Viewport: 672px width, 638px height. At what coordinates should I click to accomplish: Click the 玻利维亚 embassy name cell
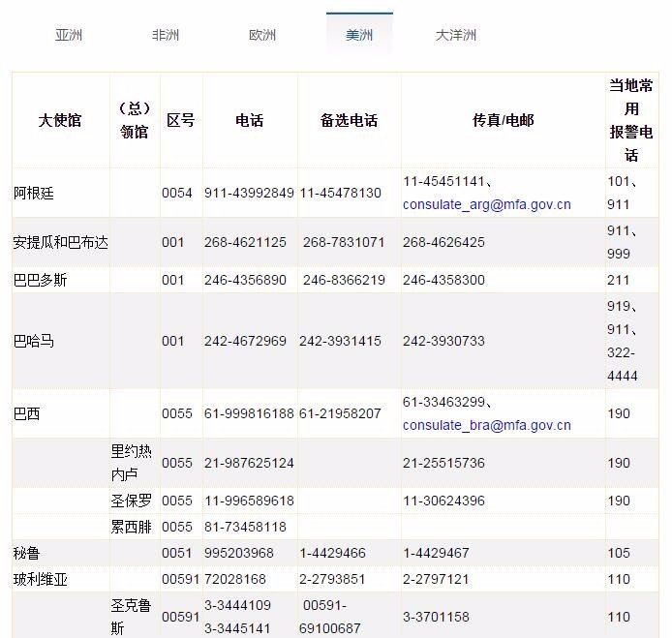pyautogui.click(x=41, y=579)
